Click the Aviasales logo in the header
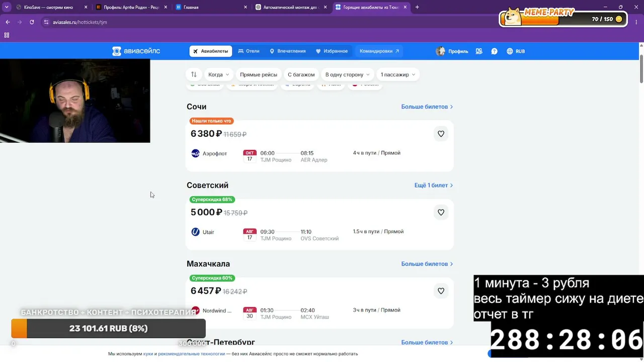The width and height of the screenshot is (644, 362). (136, 51)
